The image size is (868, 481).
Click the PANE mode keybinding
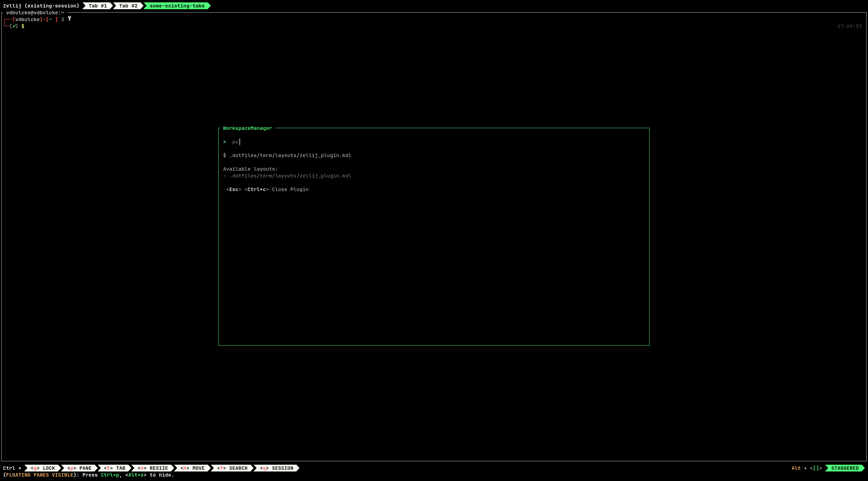coord(79,468)
